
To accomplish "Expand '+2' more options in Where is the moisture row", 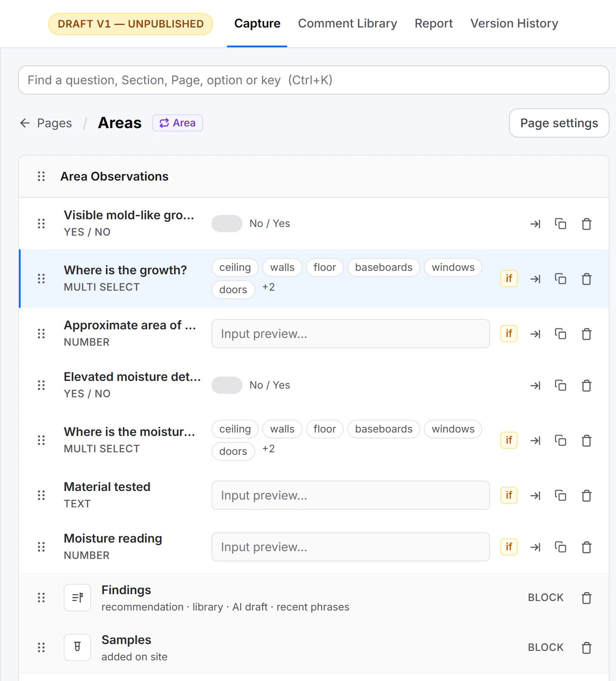I will pos(269,449).
